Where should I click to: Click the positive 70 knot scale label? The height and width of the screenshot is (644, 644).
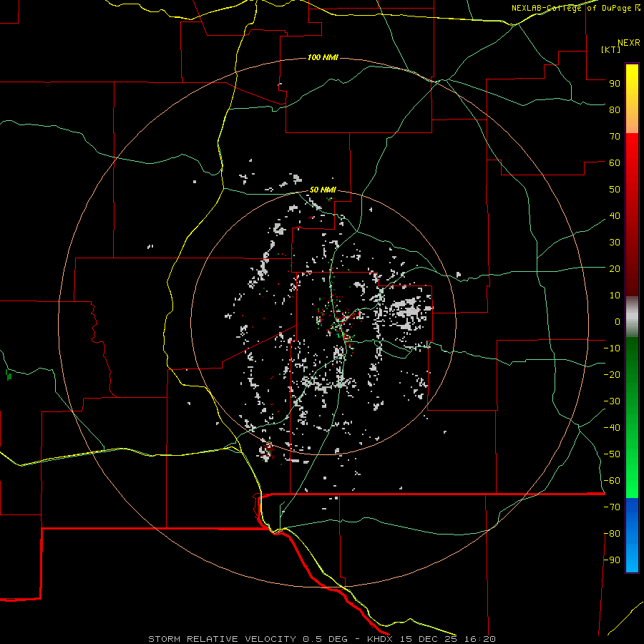[615, 137]
